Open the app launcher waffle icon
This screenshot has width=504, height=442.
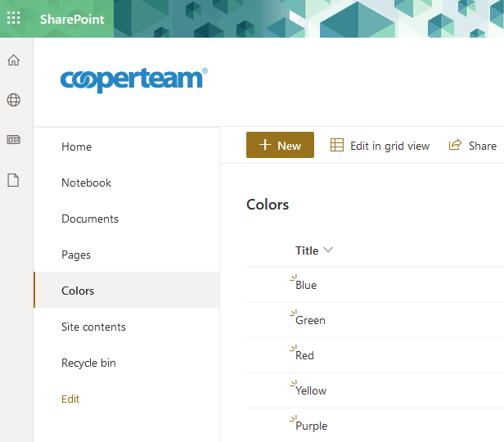(x=13, y=18)
